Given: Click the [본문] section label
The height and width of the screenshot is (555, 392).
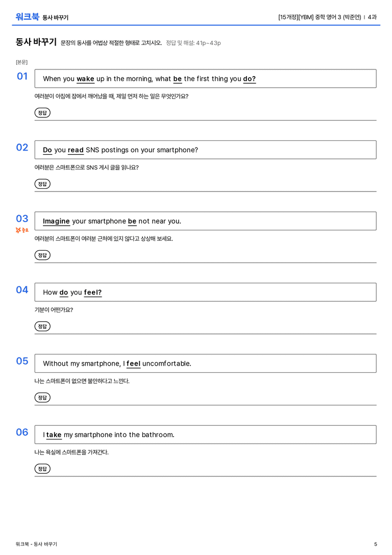Looking at the screenshot, I should pos(21,62).
